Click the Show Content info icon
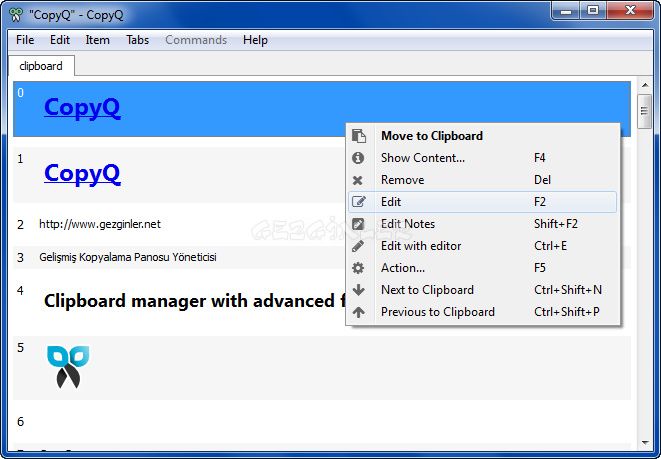661x459 pixels. [358, 158]
